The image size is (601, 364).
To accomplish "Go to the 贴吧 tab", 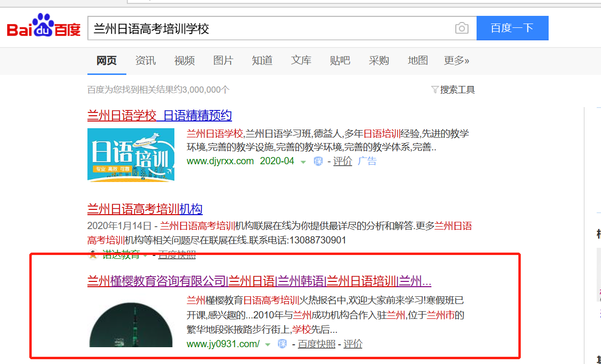I will pyautogui.click(x=340, y=61).
